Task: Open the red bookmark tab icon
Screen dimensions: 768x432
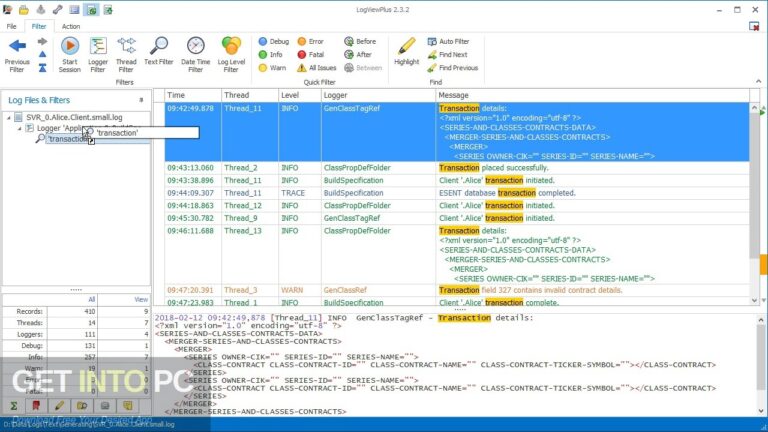Action: tap(36, 406)
